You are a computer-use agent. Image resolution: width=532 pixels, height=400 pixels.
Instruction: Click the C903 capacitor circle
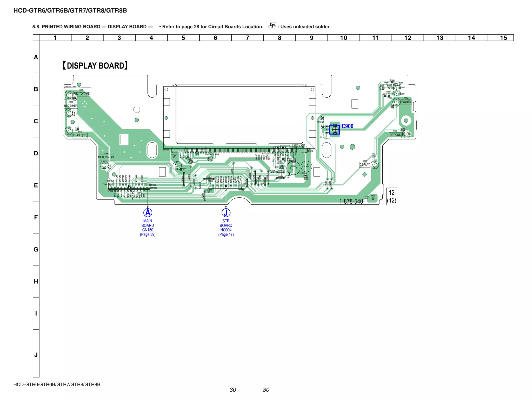293,168
